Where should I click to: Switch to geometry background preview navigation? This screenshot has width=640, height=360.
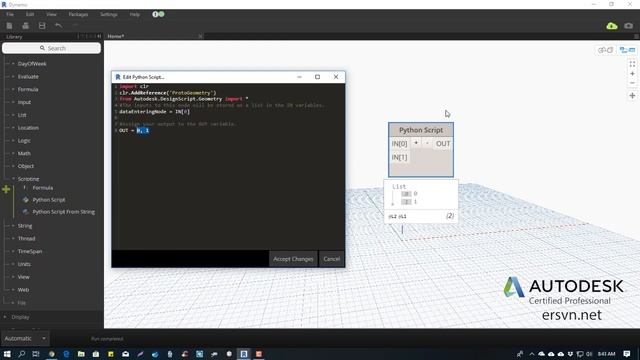click(x=605, y=50)
